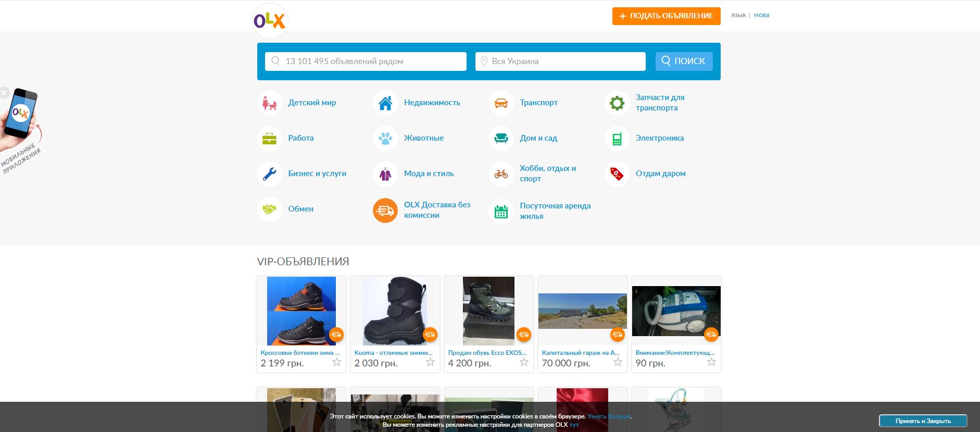Open Отдам даром category link
Image resolution: width=980 pixels, height=432 pixels.
[661, 174]
